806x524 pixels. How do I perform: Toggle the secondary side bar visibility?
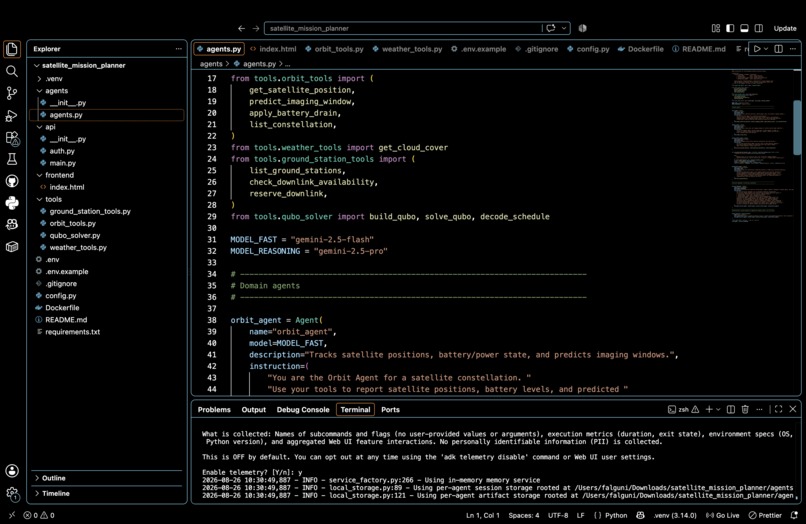[x=759, y=28]
